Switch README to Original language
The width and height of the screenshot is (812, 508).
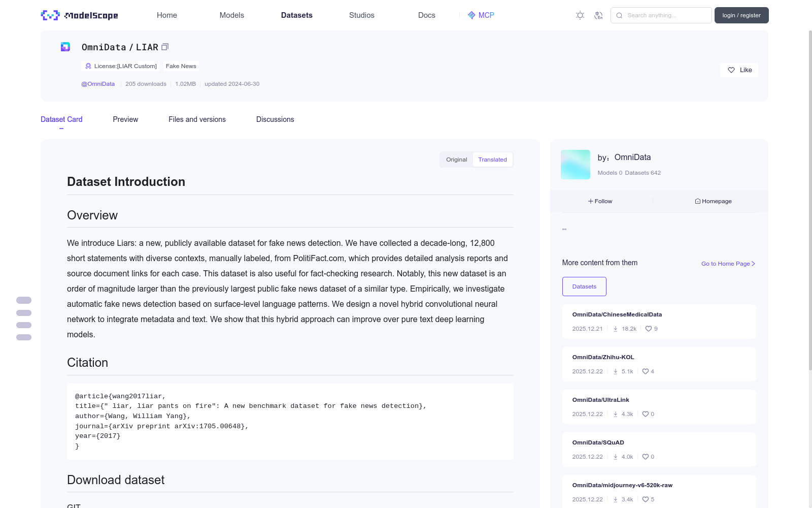(x=457, y=160)
